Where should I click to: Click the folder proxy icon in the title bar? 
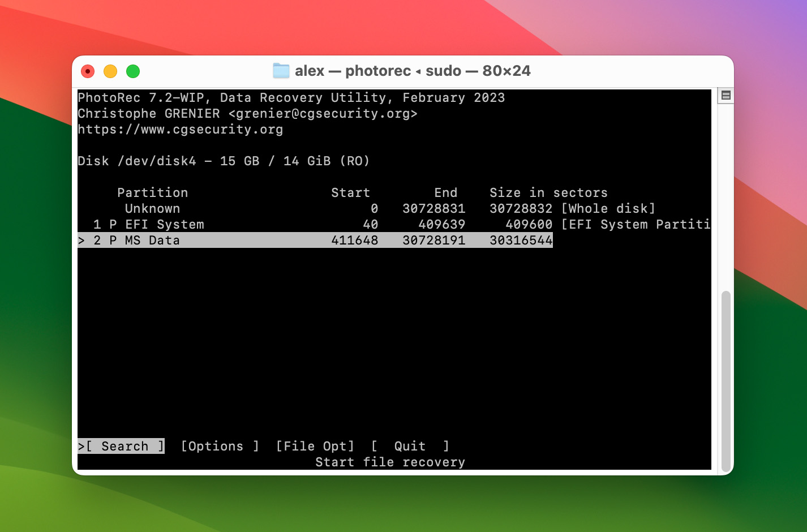[x=281, y=71]
